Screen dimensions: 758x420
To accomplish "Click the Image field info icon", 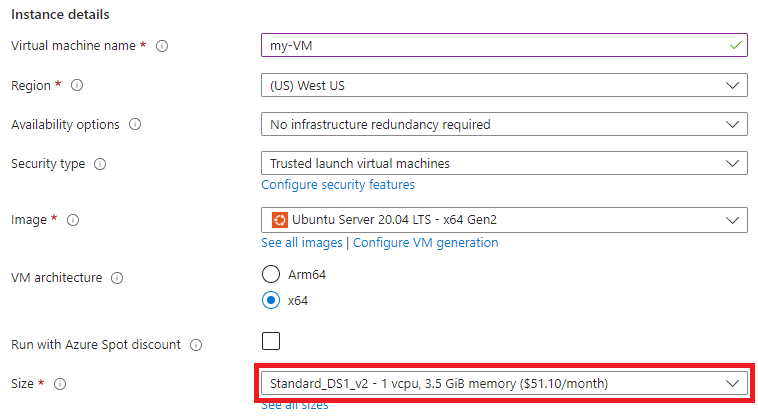I will coord(73,220).
